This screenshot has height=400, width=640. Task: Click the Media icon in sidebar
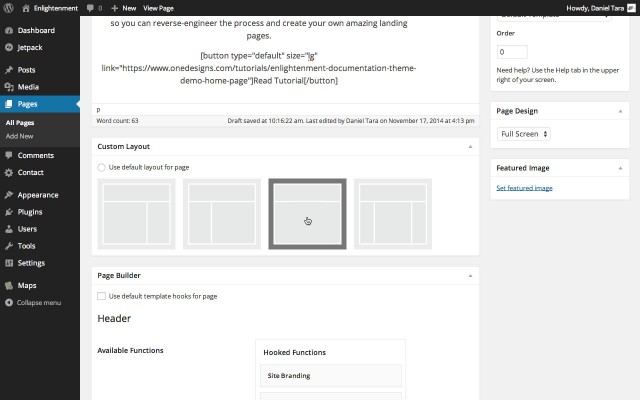click(x=9, y=87)
